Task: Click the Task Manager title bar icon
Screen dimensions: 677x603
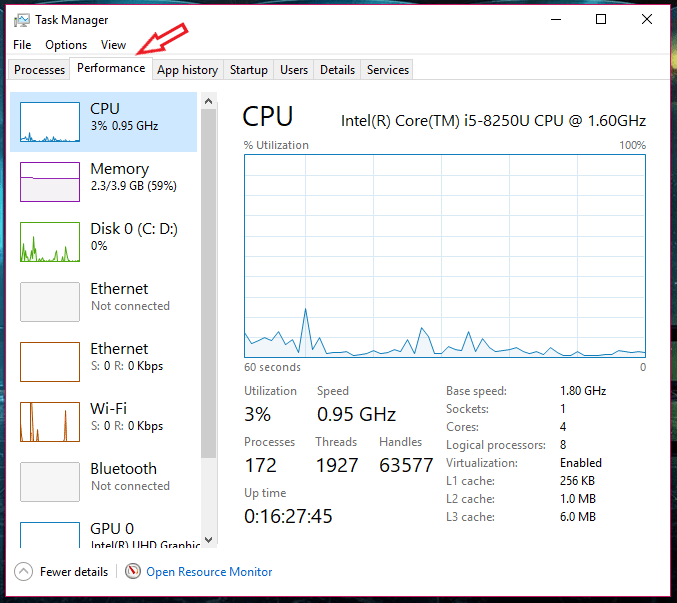Action: [22, 20]
